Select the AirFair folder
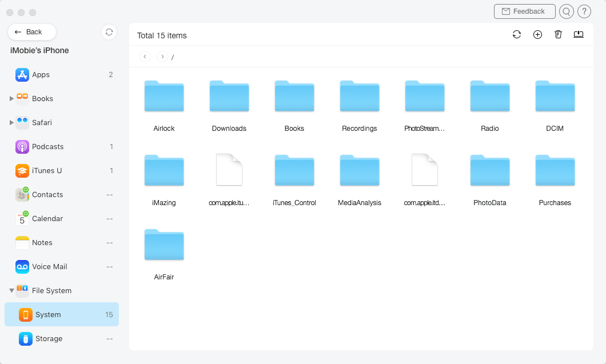606x364 pixels. 164,245
